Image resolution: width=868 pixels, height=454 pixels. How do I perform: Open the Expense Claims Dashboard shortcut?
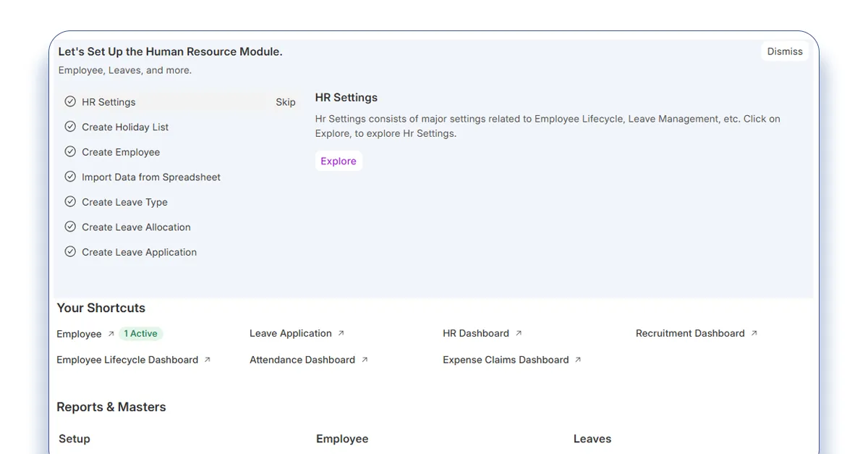(x=506, y=360)
